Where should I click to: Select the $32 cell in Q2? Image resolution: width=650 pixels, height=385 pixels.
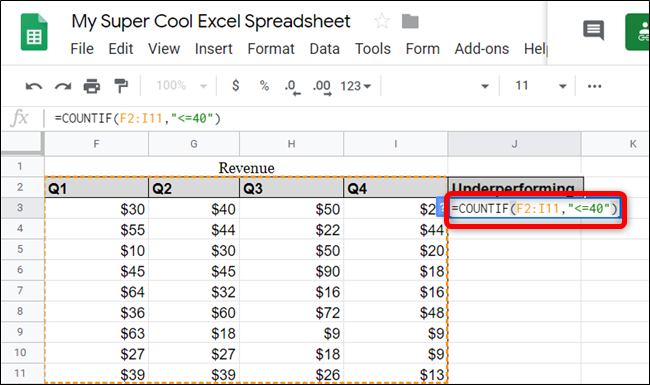pos(194,291)
